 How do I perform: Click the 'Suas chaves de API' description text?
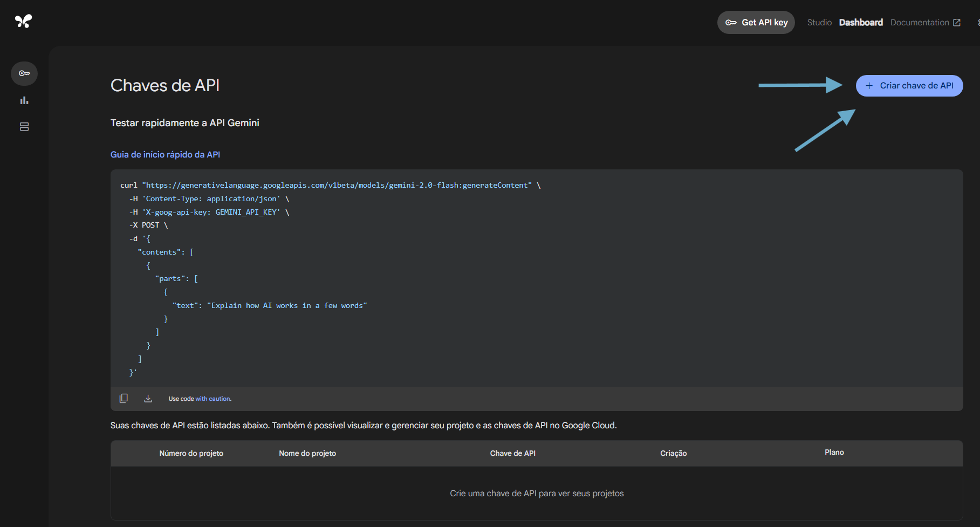tap(364, 426)
